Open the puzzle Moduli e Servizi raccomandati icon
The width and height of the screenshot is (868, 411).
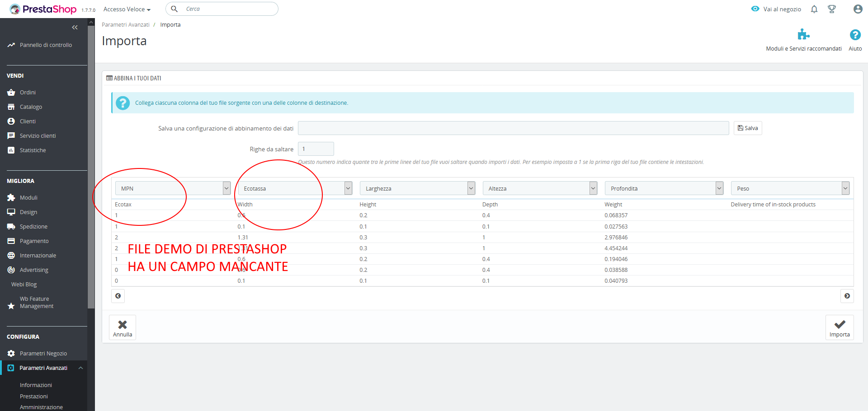[803, 35]
